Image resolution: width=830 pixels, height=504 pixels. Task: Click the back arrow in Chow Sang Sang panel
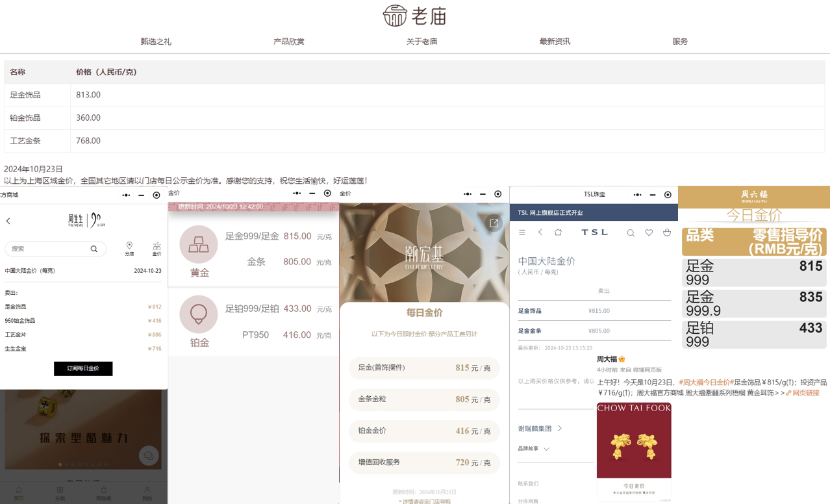pyautogui.click(x=8, y=221)
